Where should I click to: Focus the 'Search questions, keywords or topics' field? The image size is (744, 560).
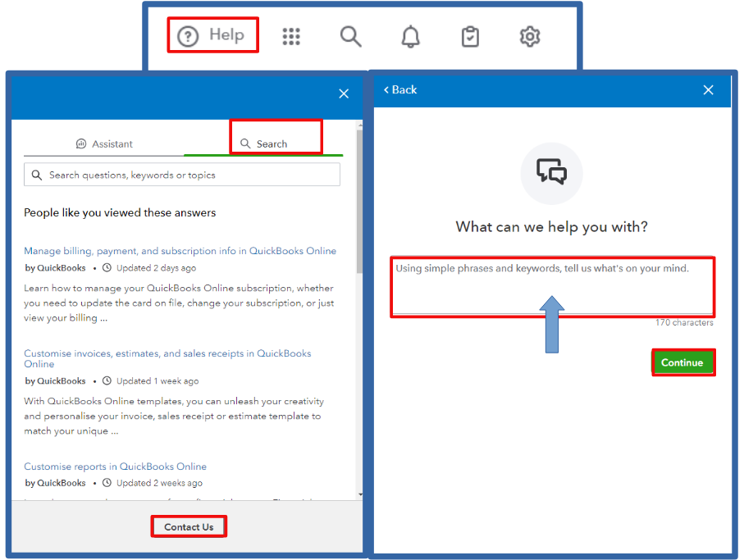[x=182, y=175]
